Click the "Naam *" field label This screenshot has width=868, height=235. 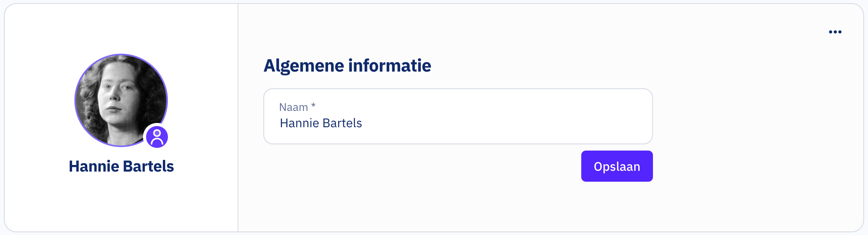294,107
